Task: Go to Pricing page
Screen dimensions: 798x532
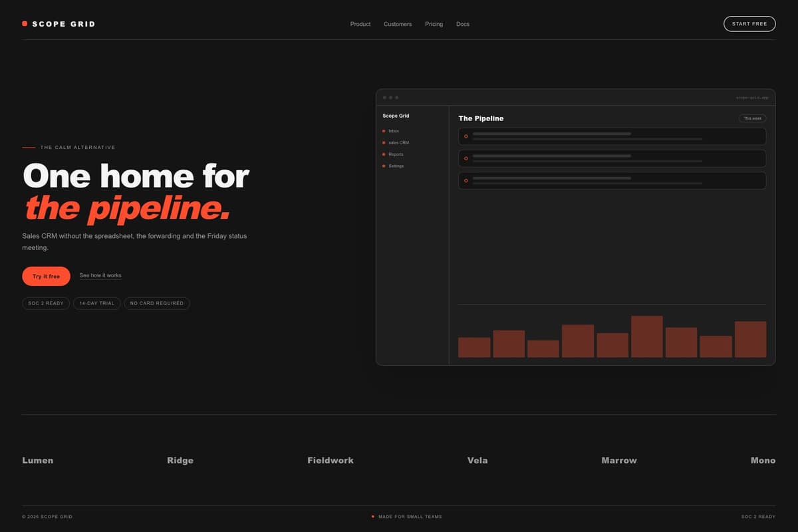Action: click(434, 24)
